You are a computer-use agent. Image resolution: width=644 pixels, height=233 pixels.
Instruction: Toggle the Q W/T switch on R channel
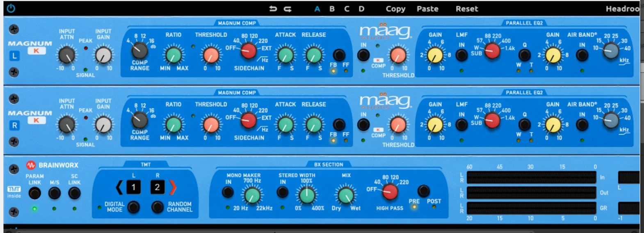point(525,125)
